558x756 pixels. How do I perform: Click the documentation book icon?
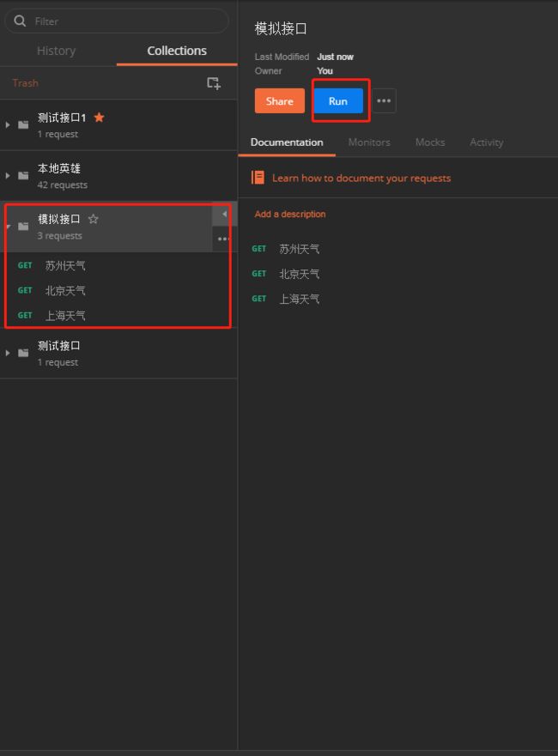pyautogui.click(x=258, y=178)
